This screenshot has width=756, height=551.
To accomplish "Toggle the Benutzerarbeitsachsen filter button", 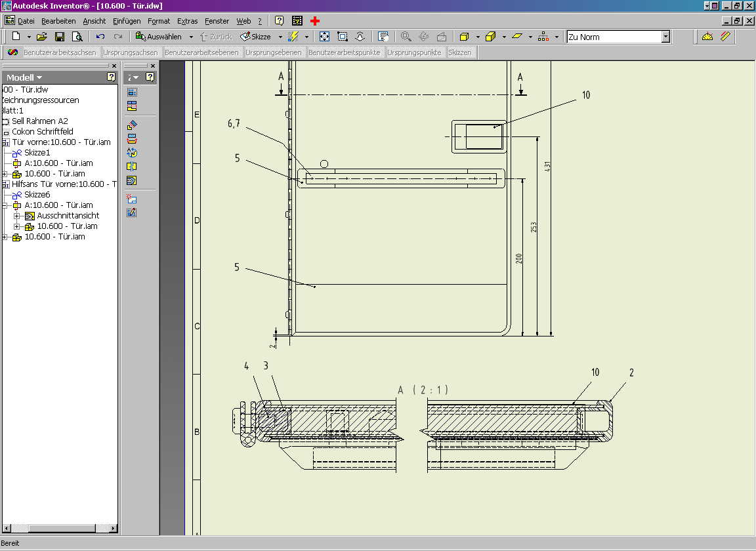I will pyautogui.click(x=60, y=52).
